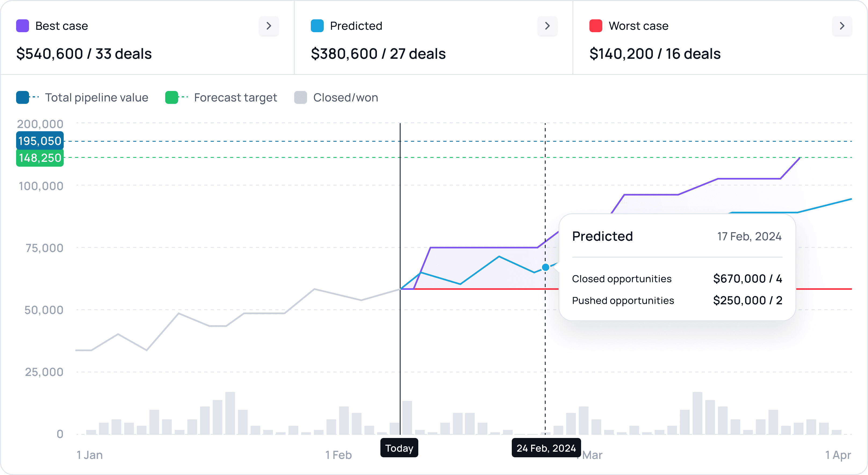Expand the Best case chevron arrow
868x475 pixels.
[x=269, y=26]
